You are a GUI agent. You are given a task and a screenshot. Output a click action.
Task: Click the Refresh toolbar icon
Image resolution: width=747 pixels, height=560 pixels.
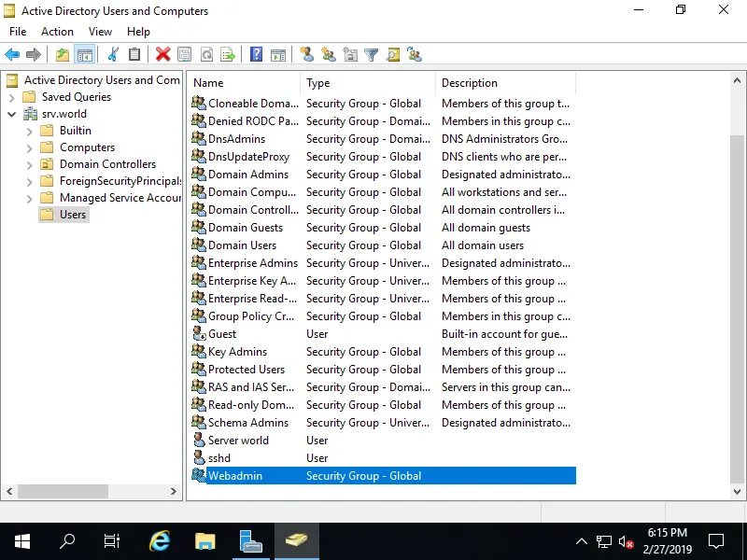tap(206, 55)
